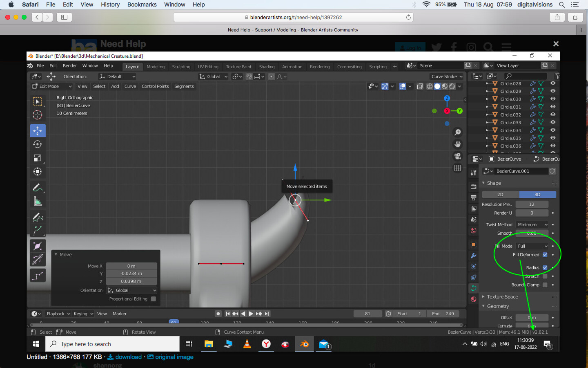Enable the Bounds Clamp checkbox
The height and width of the screenshot is (368, 588).
[545, 285]
